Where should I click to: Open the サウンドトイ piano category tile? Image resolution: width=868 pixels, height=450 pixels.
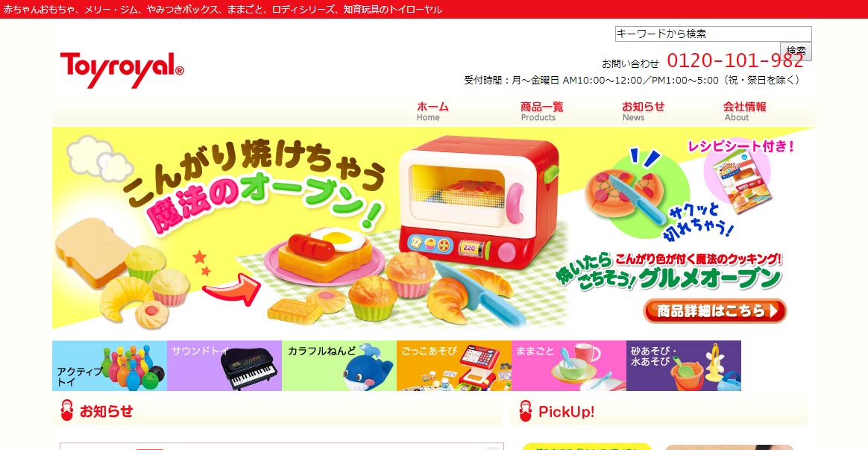[x=224, y=366]
